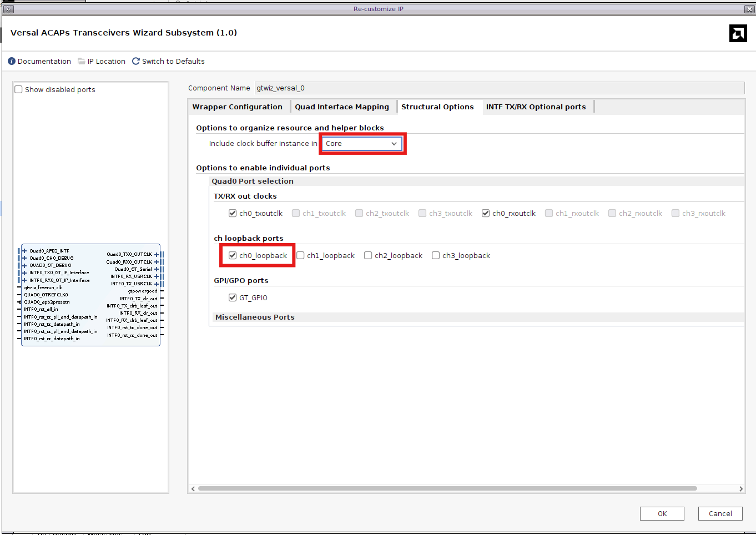Enable ch2_loopback port checkbox
Viewport: 756px width, 535px height.
pyautogui.click(x=368, y=256)
